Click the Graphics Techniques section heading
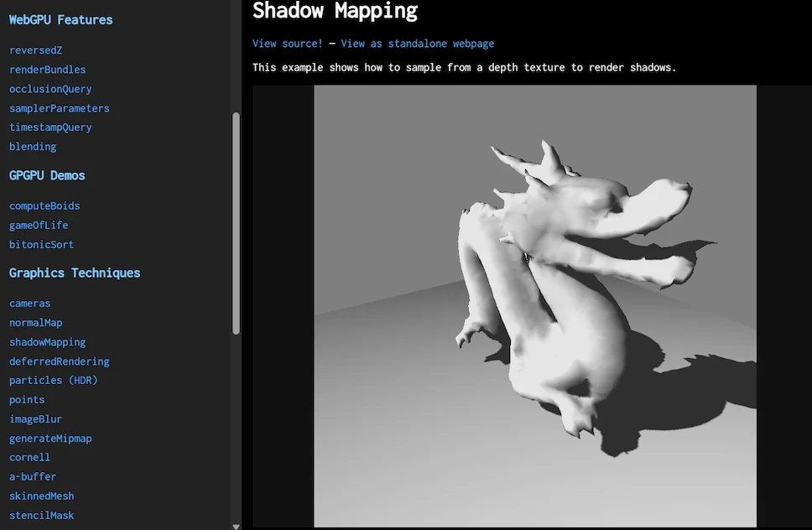Screen dimensions: 812x530 tap(75, 273)
